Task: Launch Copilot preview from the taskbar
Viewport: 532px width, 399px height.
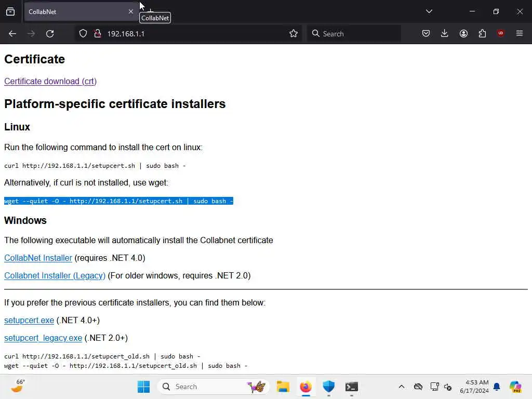Action: point(515,387)
